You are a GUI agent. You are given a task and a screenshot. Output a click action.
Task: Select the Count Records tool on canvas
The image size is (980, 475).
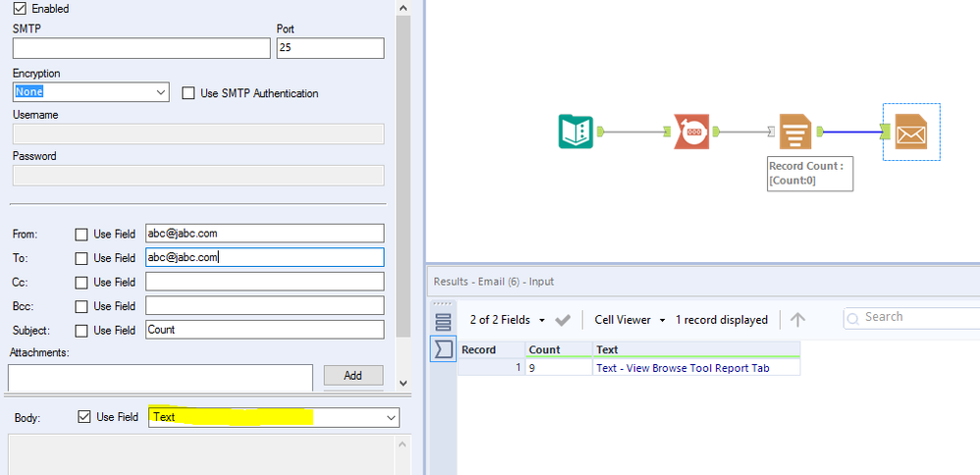[x=692, y=132]
